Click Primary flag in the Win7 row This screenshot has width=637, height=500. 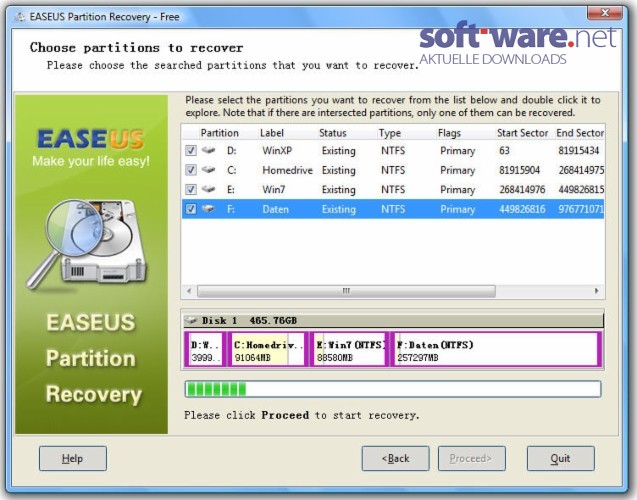click(x=457, y=190)
